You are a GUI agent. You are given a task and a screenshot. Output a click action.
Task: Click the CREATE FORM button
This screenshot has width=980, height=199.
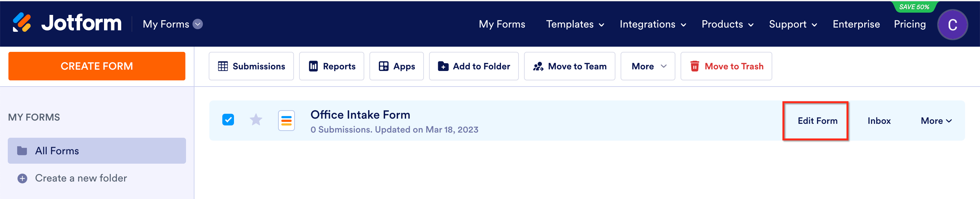(x=97, y=66)
